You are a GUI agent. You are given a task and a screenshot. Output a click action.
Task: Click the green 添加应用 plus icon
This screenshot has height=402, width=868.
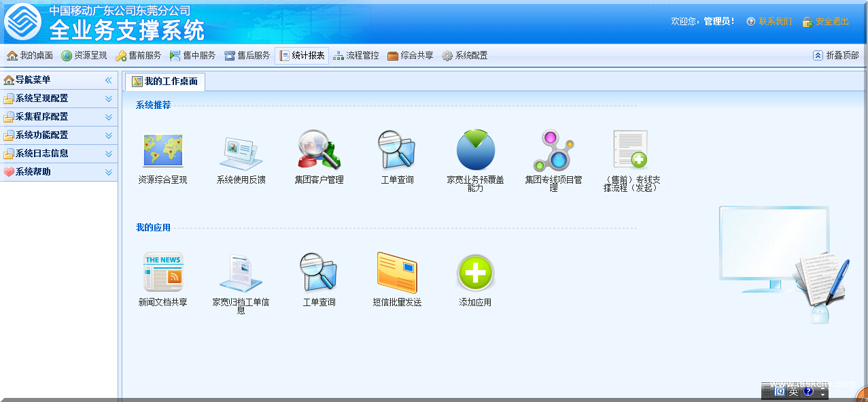475,272
